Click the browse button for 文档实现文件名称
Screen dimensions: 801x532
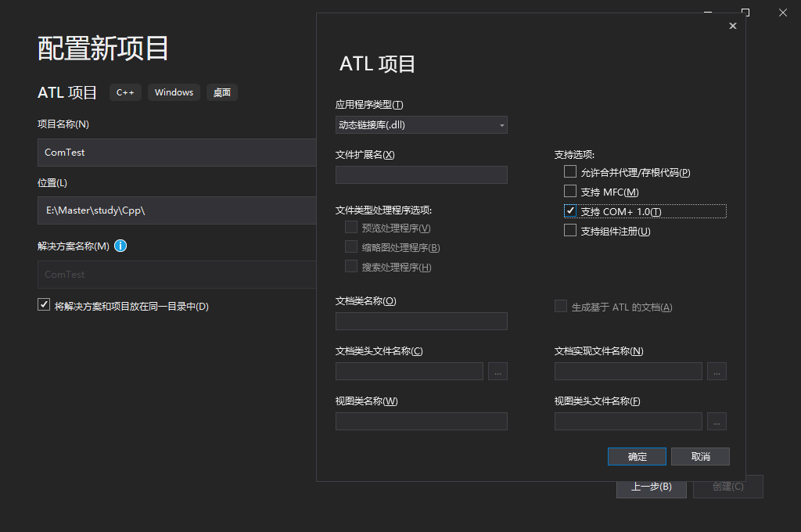point(717,372)
